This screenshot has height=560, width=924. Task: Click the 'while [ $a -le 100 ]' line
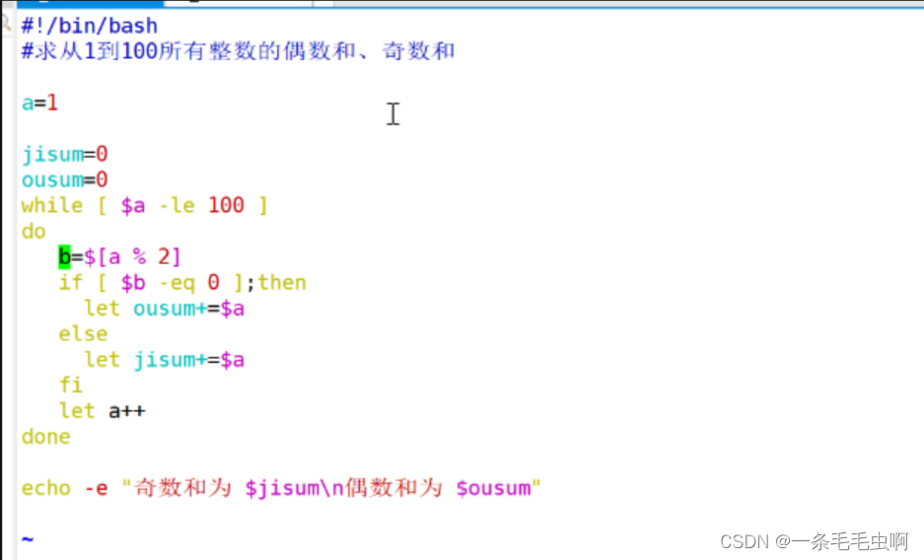click(x=144, y=205)
